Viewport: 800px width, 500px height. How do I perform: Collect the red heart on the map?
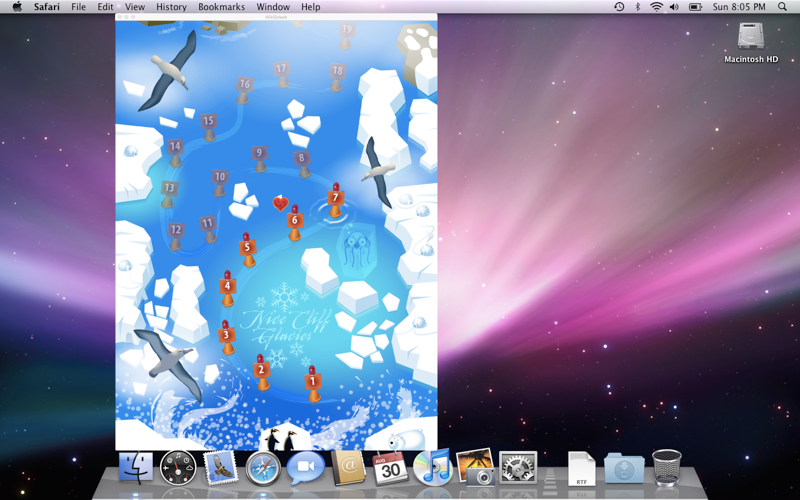280,204
